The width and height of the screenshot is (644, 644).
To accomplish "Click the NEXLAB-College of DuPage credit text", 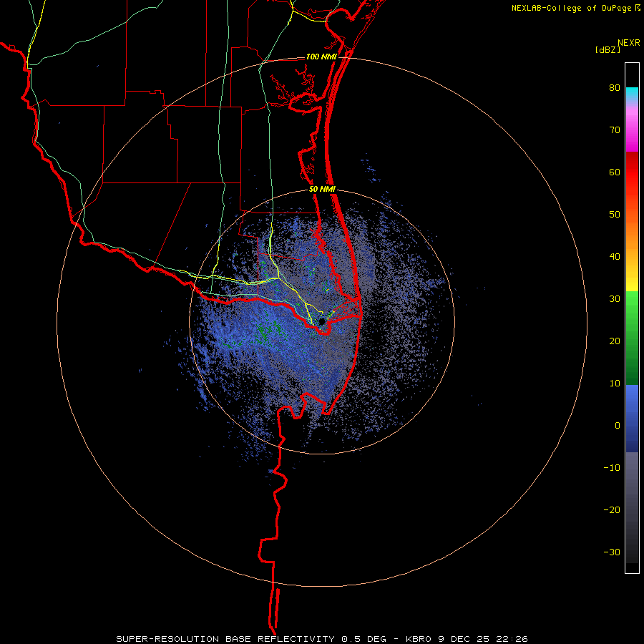I will 571,8.
